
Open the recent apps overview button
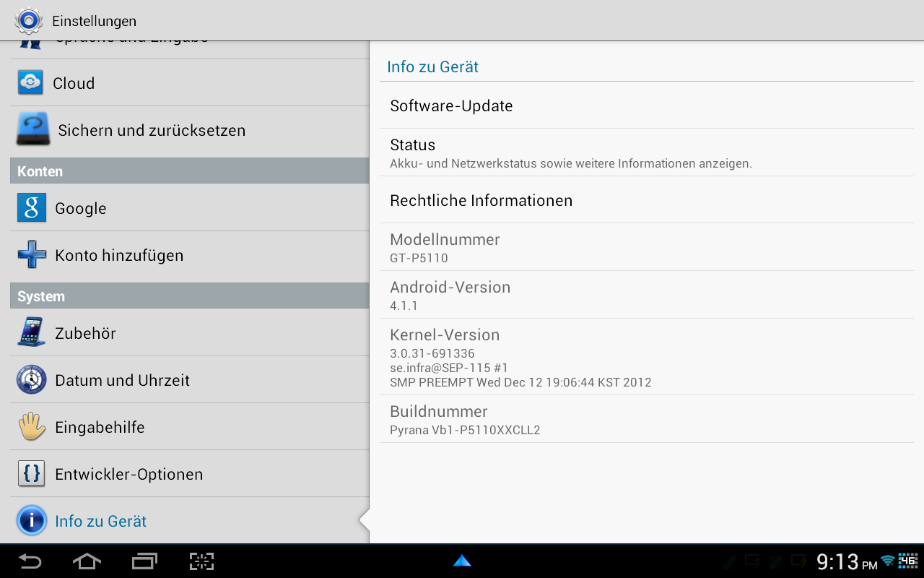click(144, 561)
